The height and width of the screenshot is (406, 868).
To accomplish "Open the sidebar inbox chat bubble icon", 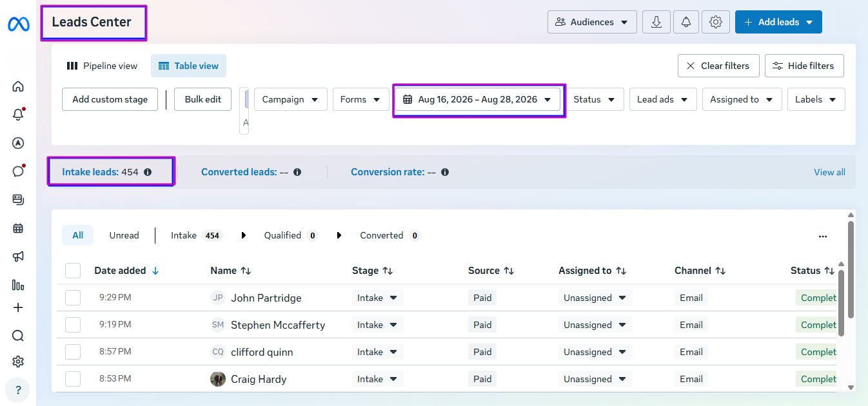I will coord(18,171).
